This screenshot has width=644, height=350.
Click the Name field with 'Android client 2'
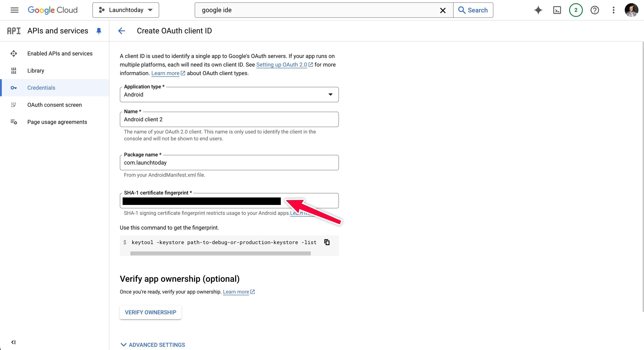tap(229, 119)
